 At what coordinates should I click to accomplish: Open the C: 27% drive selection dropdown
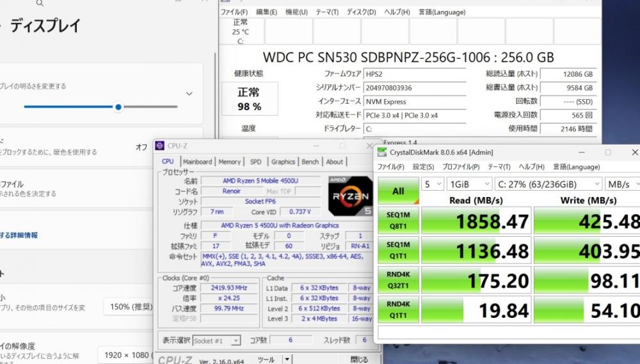click(548, 184)
